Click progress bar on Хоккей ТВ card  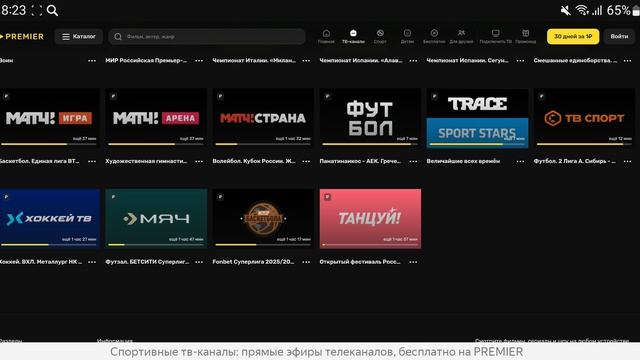49,245
